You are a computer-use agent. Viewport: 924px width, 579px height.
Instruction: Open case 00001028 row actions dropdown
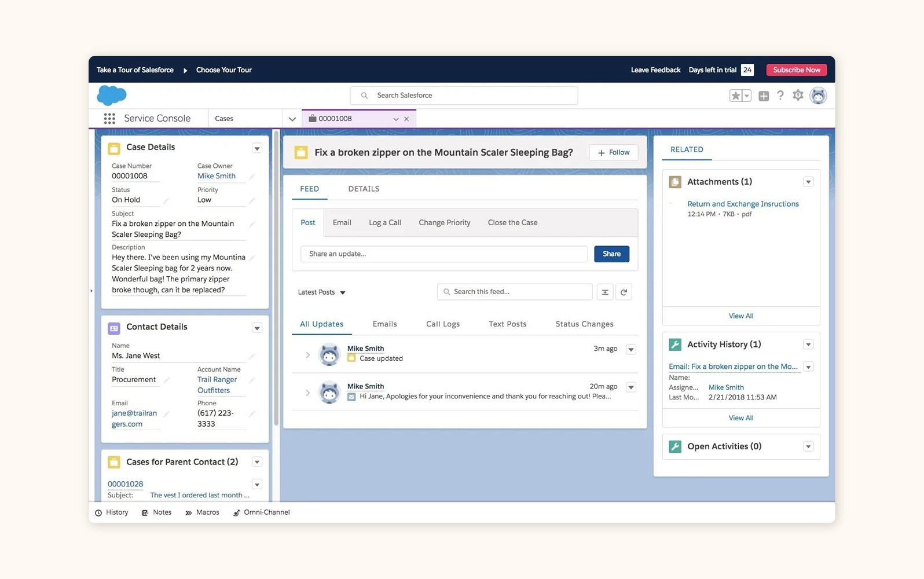coord(256,484)
